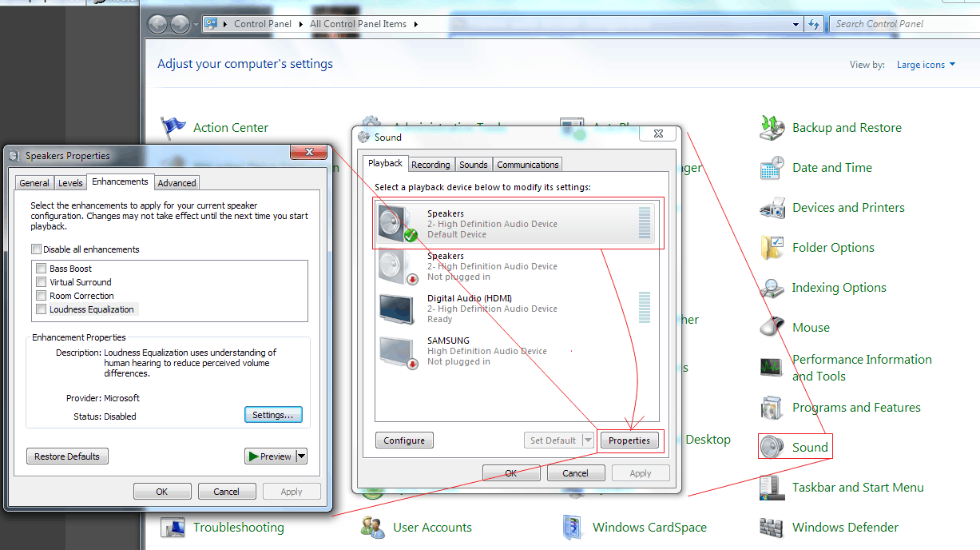Expand the Control Panel breadcrumb arrow
This screenshot has width=980, height=550.
[302, 24]
